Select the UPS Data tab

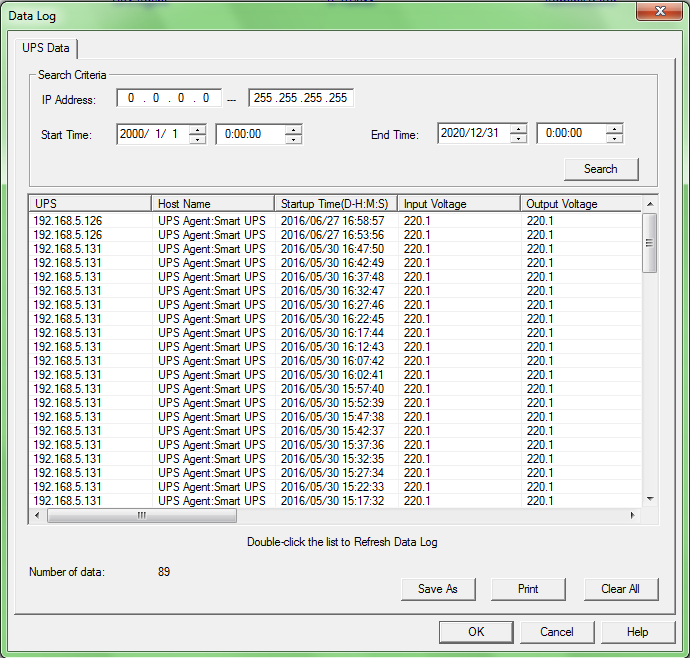tap(48, 48)
